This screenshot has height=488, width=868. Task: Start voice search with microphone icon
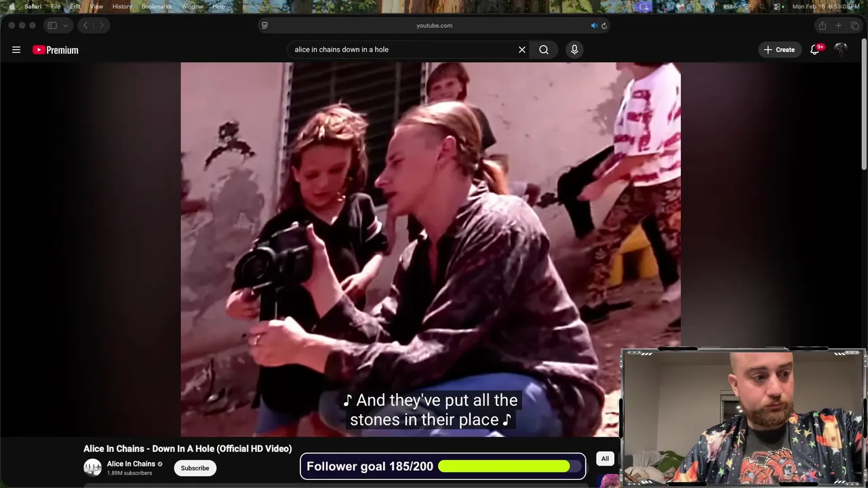574,49
